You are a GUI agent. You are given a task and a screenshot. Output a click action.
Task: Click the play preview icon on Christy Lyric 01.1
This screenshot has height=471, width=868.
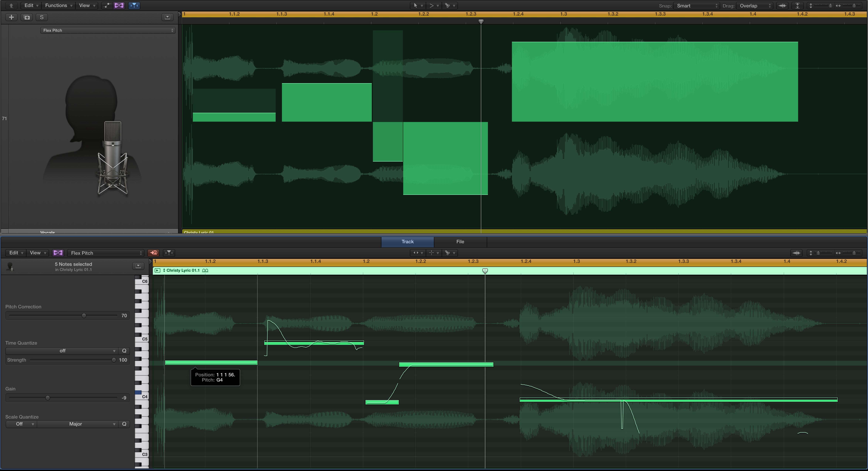tap(158, 271)
